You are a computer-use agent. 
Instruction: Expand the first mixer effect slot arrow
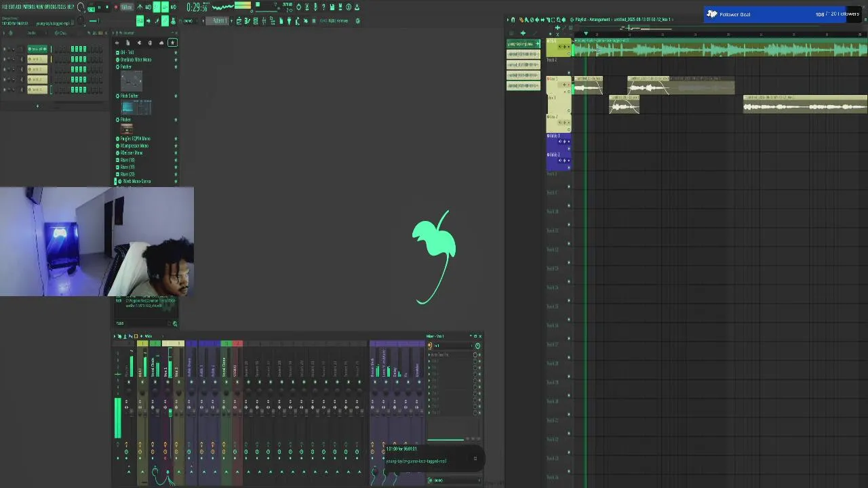click(430, 355)
